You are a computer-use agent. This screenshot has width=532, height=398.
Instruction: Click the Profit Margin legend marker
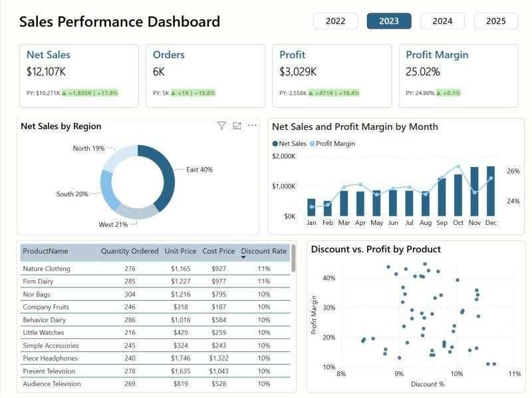(312, 144)
